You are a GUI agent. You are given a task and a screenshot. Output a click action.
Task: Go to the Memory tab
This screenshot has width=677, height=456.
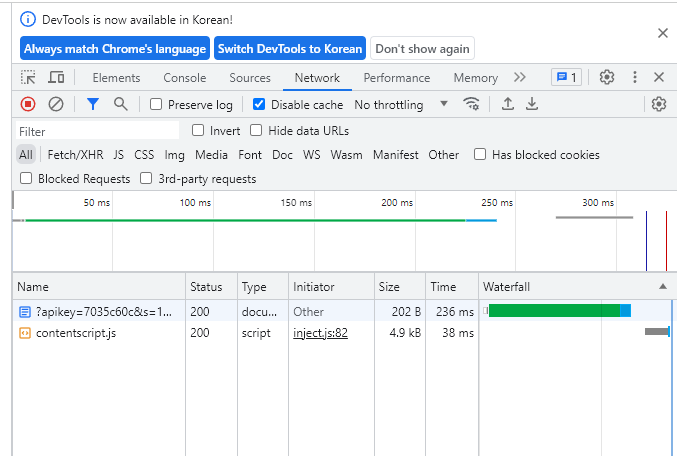tap(475, 78)
